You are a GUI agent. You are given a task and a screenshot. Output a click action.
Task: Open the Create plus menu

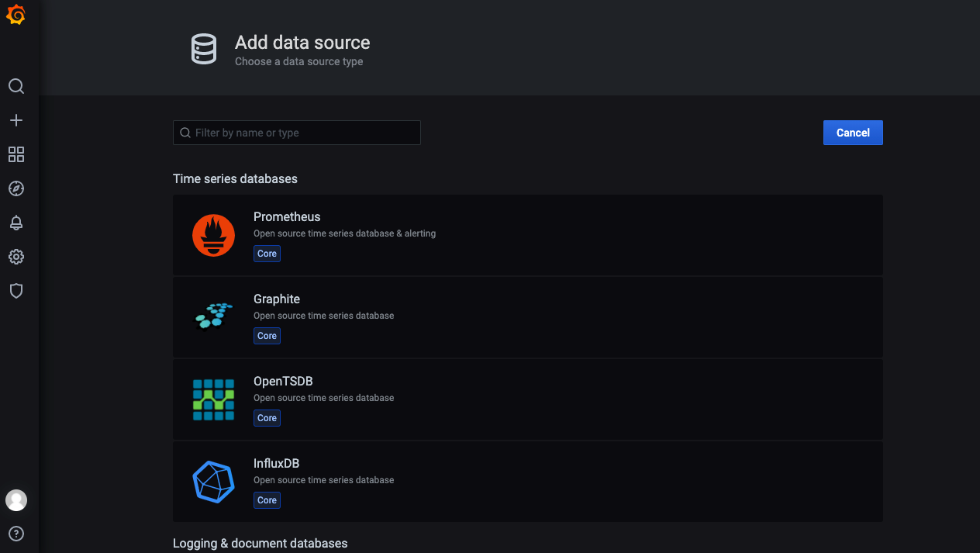tap(16, 120)
